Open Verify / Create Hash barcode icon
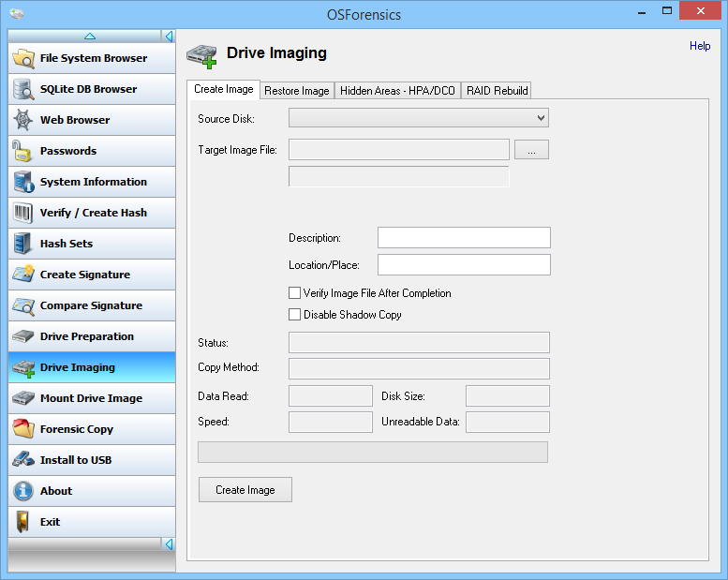This screenshot has width=728, height=580. 22,213
